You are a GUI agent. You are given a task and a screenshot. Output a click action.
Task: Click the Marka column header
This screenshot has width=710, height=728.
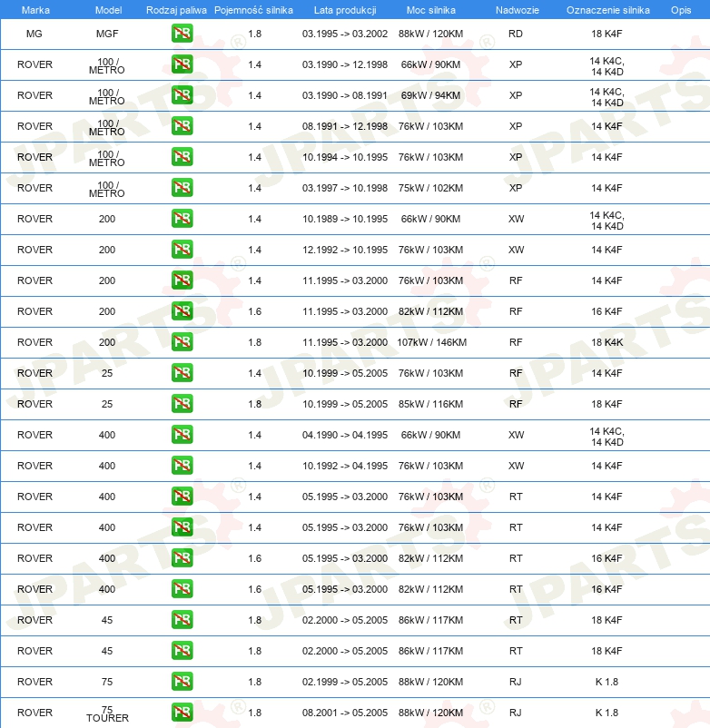coord(35,10)
